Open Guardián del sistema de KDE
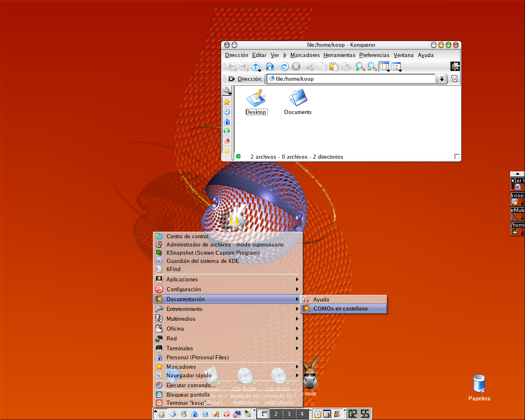Image resolution: width=525 pixels, height=420 pixels. pos(228,261)
